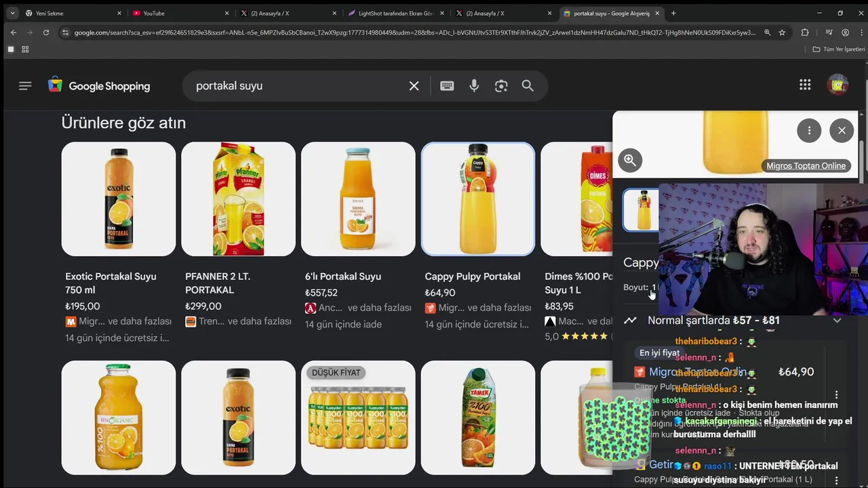Viewport: 868px width, 488px height.
Task: Open the Chrome three-dot menu
Action: click(x=860, y=33)
